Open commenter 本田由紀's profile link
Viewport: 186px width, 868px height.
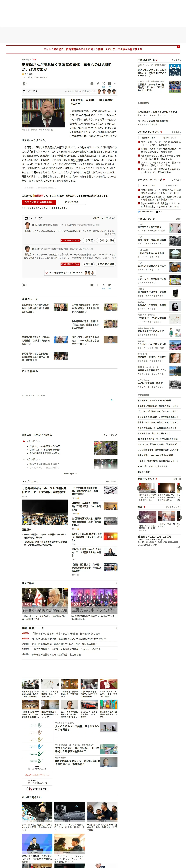point(36,249)
